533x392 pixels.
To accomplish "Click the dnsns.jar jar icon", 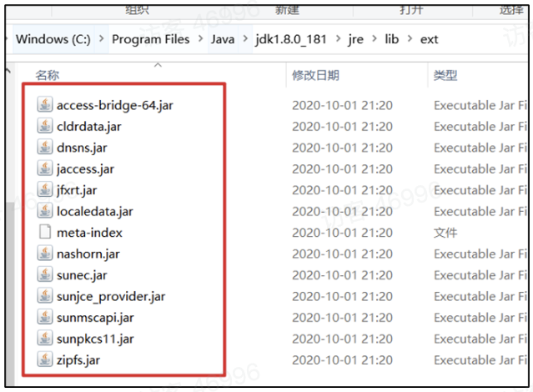I will coord(45,148).
